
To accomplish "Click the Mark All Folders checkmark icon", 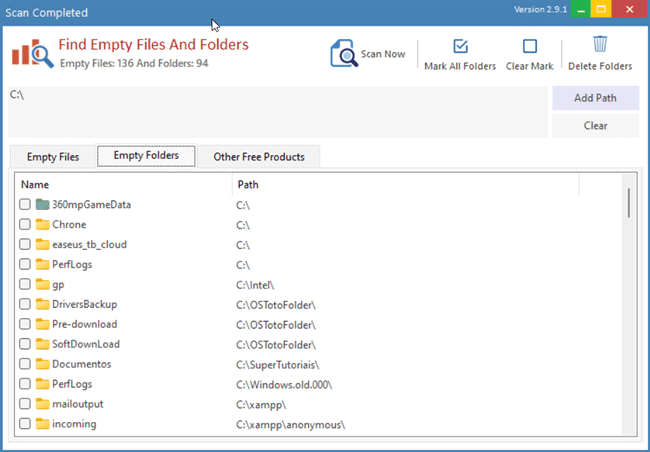I will click(460, 46).
